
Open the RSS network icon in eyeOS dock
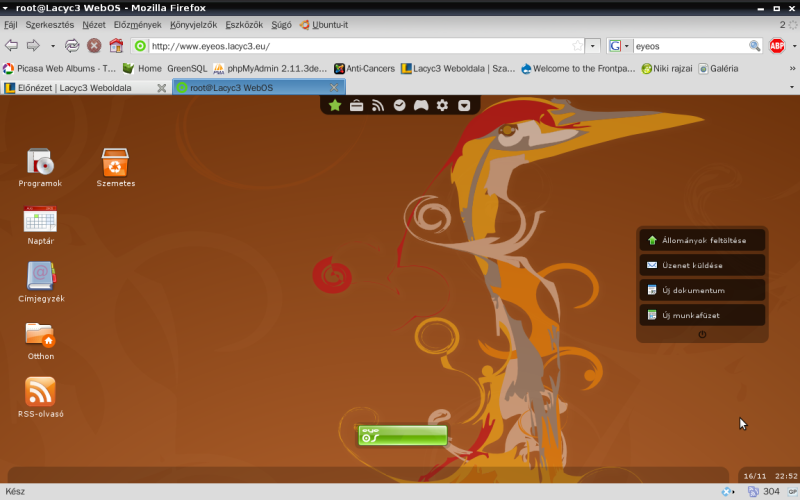[378, 105]
